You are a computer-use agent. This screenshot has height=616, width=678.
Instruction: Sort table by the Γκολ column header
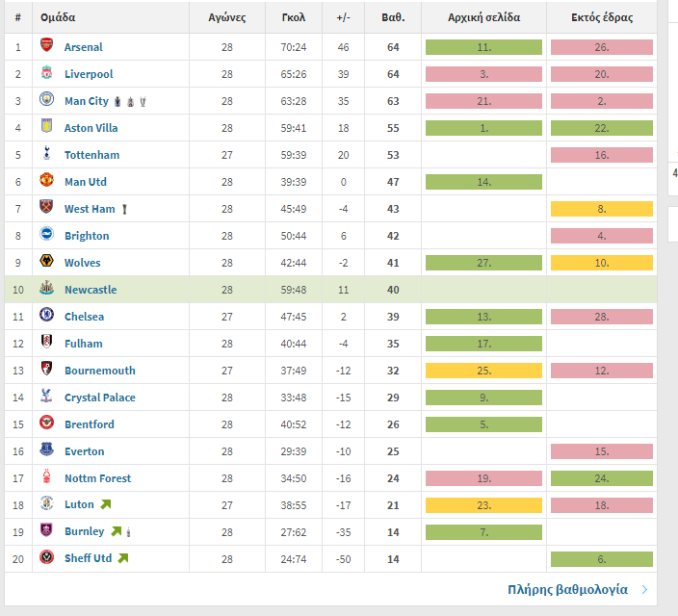(294, 17)
